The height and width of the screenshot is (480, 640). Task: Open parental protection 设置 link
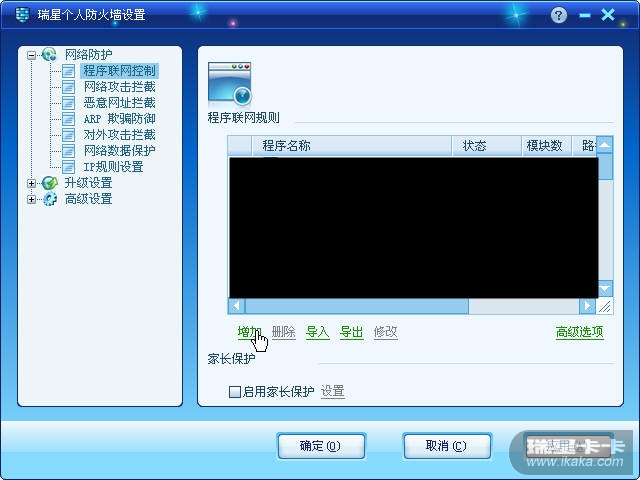333,391
